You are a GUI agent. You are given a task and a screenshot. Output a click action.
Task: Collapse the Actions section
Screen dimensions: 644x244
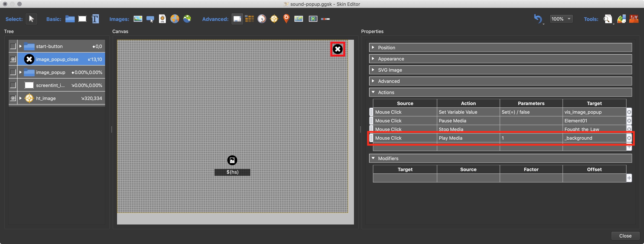tap(500, 92)
